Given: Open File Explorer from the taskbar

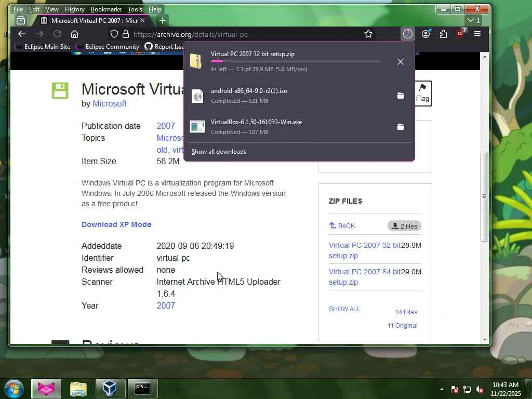Looking at the screenshot, I should click(x=78, y=388).
